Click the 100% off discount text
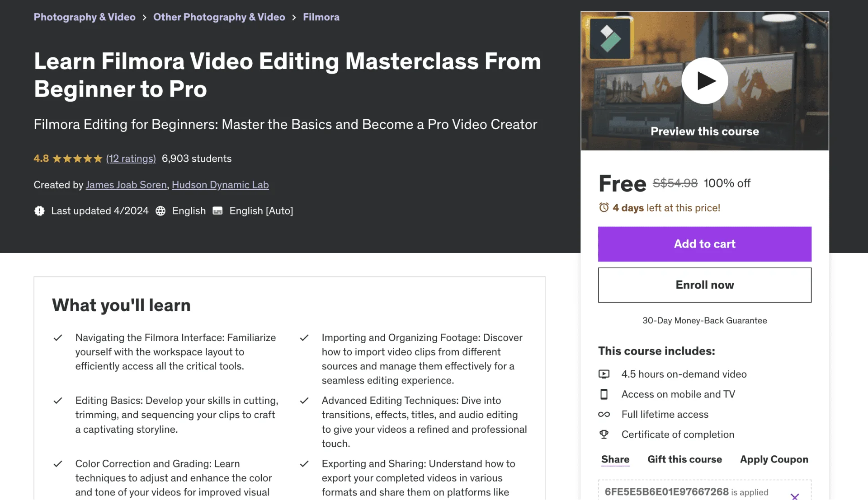Viewport: 868px width, 500px height. tap(727, 183)
